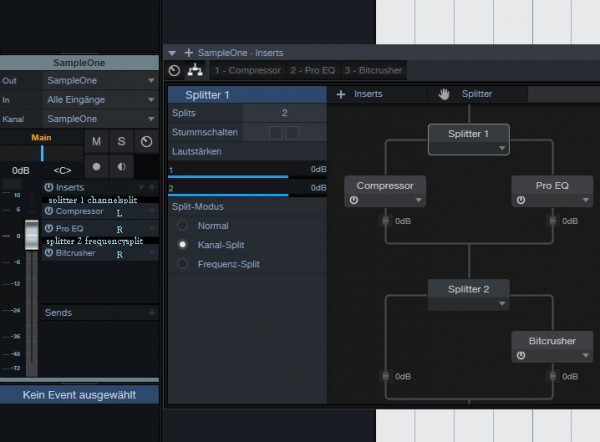600x442 pixels.
Task: Add an insert with Inserts plus icon
Action: pyautogui.click(x=152, y=187)
